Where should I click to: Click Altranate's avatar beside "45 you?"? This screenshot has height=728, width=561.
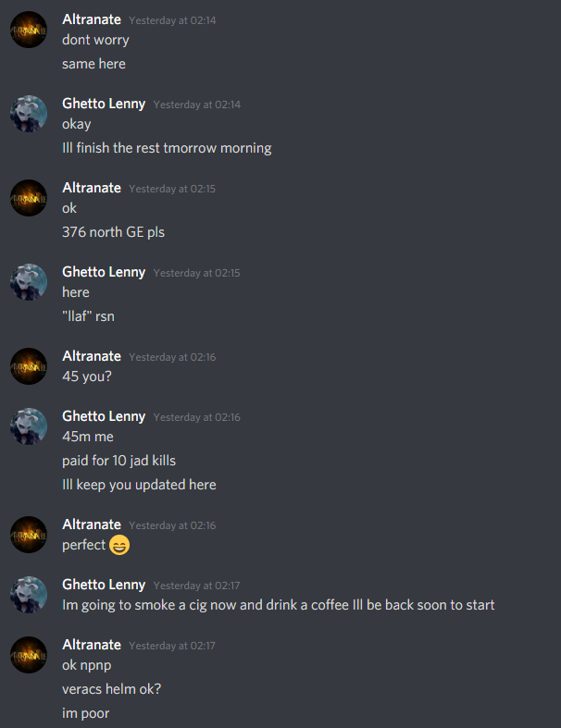click(29, 366)
